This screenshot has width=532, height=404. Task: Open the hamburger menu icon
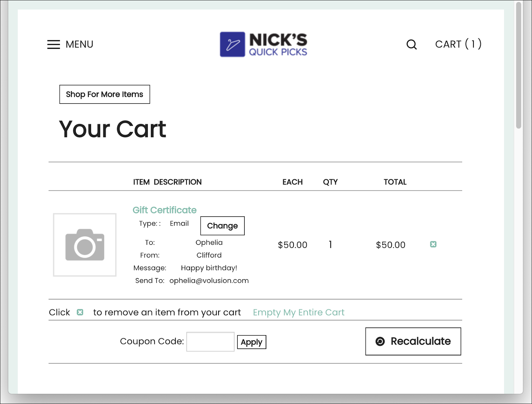[54, 44]
